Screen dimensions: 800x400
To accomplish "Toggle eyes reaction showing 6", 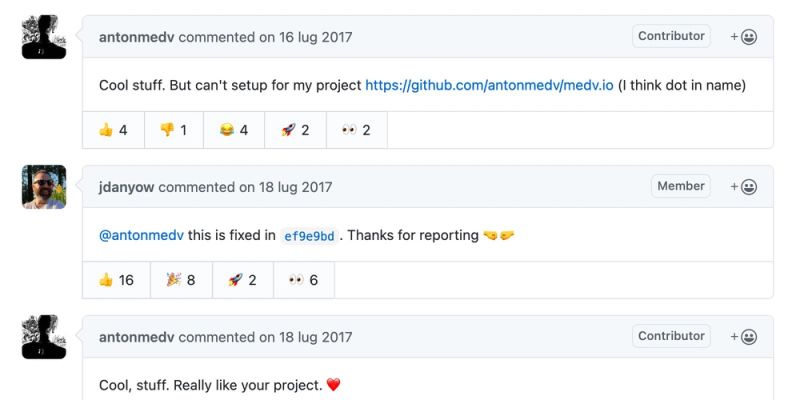I will coord(303,280).
